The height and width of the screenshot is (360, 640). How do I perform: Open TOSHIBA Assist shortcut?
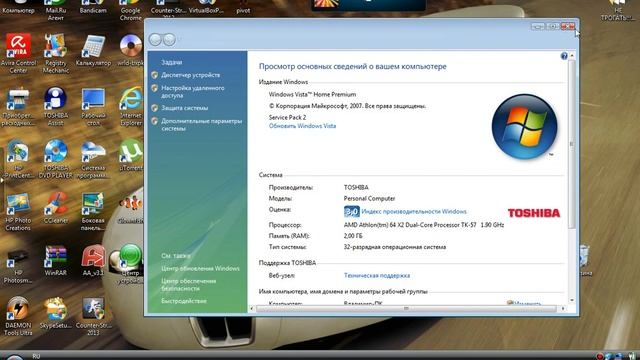click(56, 106)
